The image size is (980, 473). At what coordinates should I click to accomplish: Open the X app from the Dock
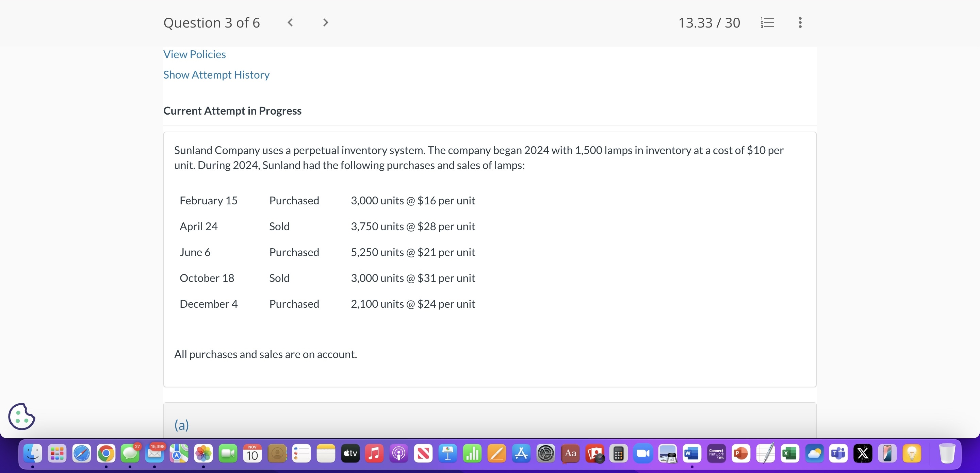[x=863, y=453]
